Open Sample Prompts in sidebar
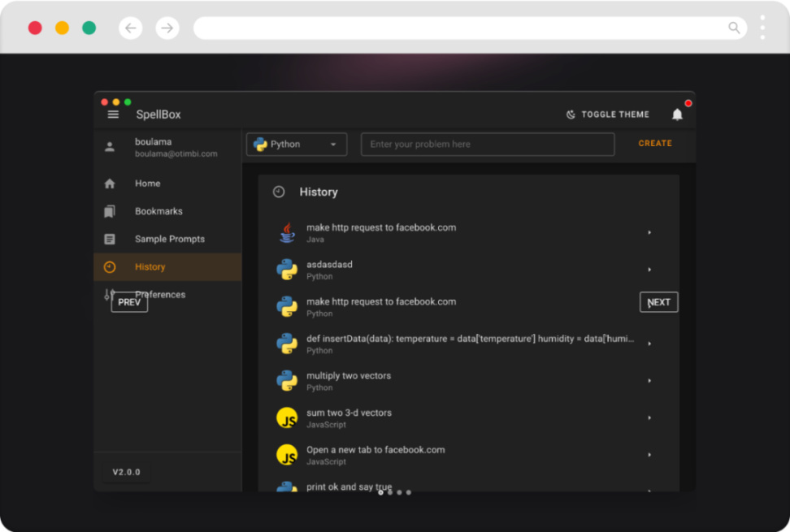Screen dimensions: 790x532 pyautogui.click(x=167, y=239)
